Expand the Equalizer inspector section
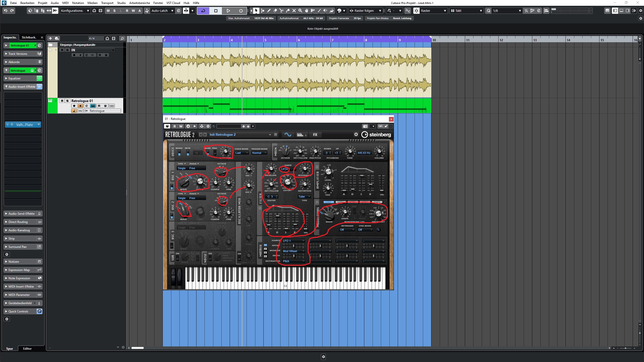Viewport: 644px width, 362px height. [15, 78]
